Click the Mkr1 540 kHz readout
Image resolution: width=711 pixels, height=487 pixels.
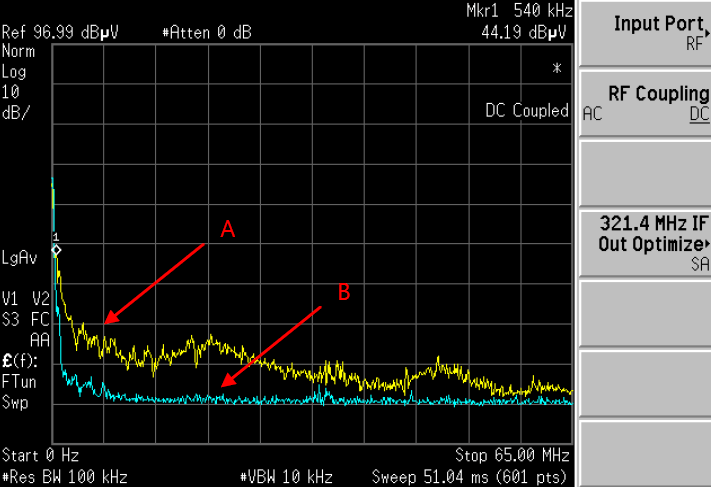(x=519, y=11)
